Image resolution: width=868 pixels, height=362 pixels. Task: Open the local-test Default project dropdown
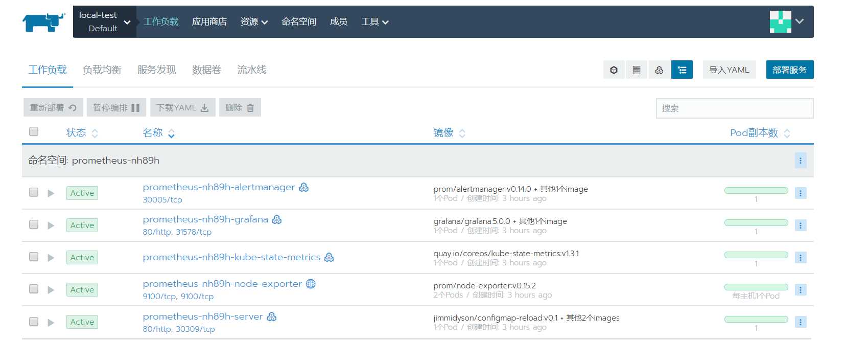(x=105, y=21)
